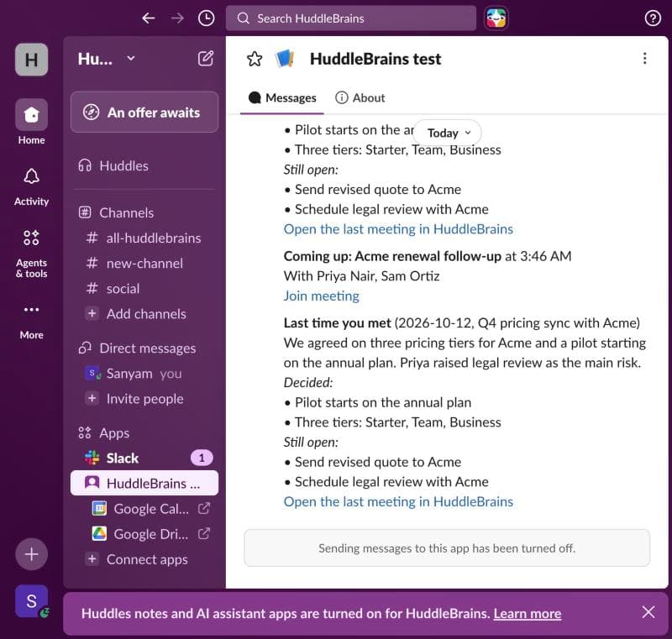Click first Open the last meeting link
This screenshot has height=639, width=672.
(x=398, y=229)
